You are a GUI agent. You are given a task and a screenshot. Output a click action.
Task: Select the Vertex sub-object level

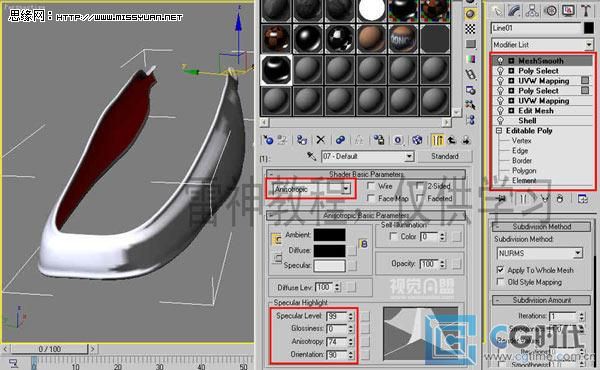[521, 140]
